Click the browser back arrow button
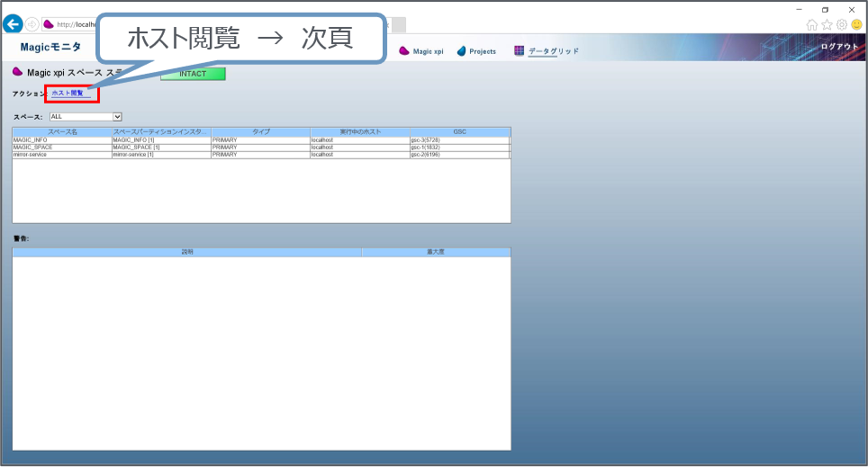 (x=13, y=24)
